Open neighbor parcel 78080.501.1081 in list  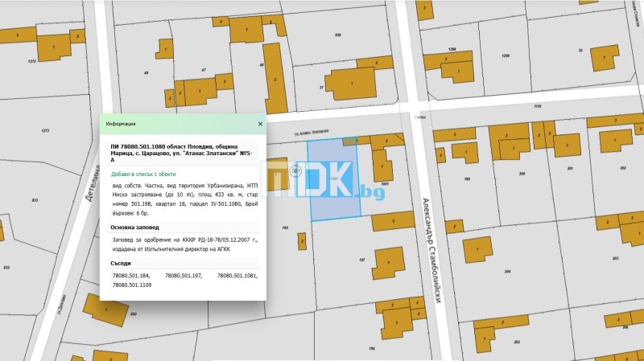237,276
